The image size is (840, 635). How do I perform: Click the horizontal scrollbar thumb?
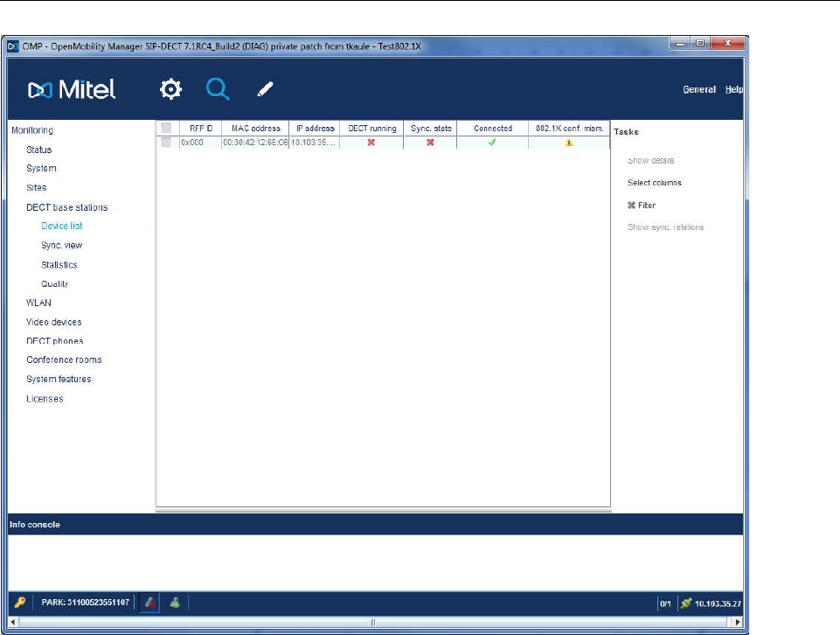[x=373, y=622]
